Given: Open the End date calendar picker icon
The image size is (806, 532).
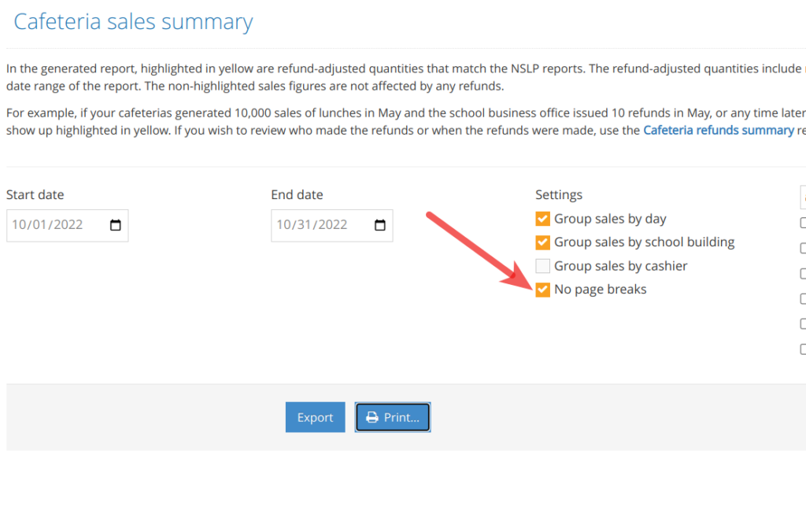Looking at the screenshot, I should pyautogui.click(x=381, y=225).
